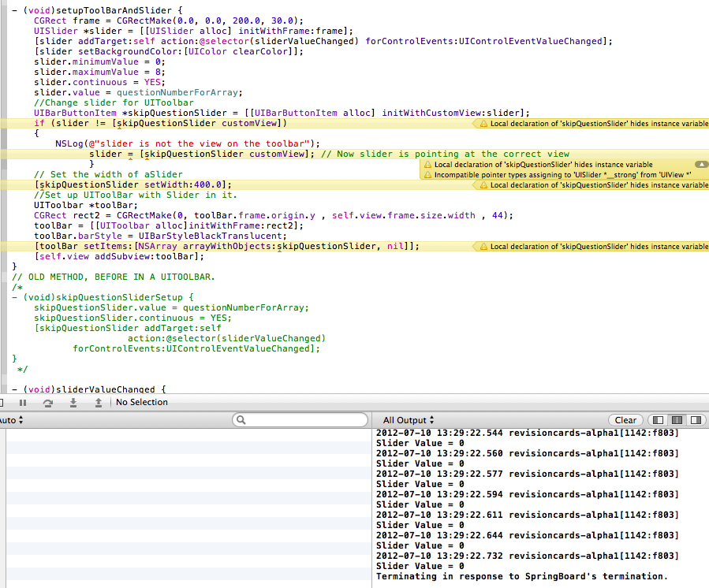Click commented 'skipQuestionSlider.value = questionNumberForArray' line
Viewport: 709px width, 588px height.
click(x=171, y=307)
